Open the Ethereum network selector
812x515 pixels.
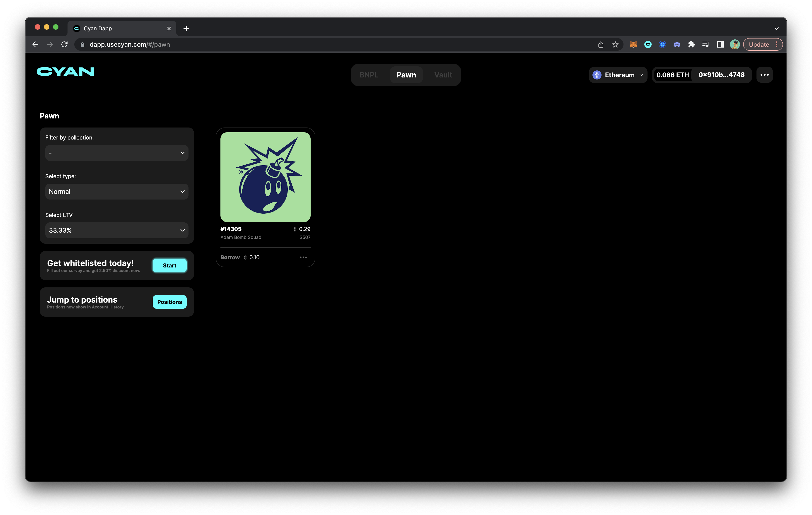point(618,75)
